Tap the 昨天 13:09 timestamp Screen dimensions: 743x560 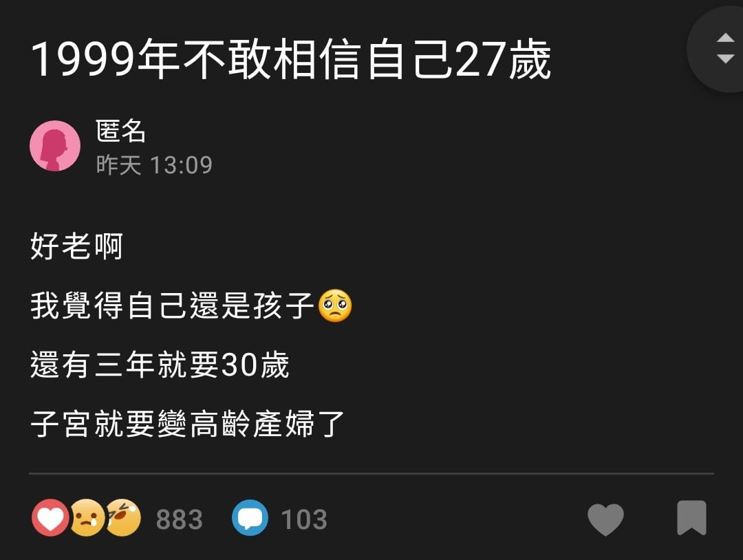click(x=154, y=165)
